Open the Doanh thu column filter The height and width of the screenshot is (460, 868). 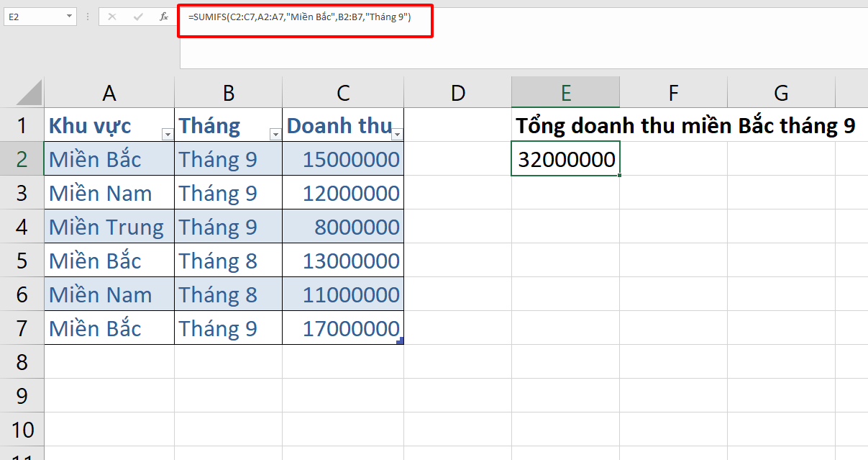click(396, 134)
